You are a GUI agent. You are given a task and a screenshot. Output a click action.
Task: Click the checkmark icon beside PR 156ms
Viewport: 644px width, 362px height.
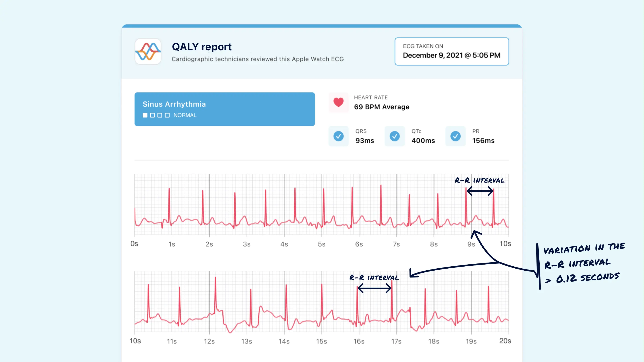(x=456, y=136)
